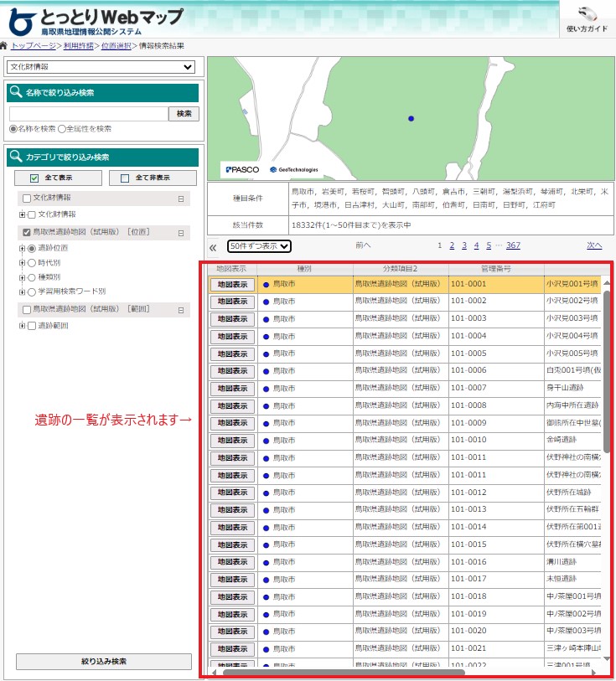Viewport: 616px width, 681px height.
Task: Expand the 遺跡位置 tree node
Action: click(22, 249)
